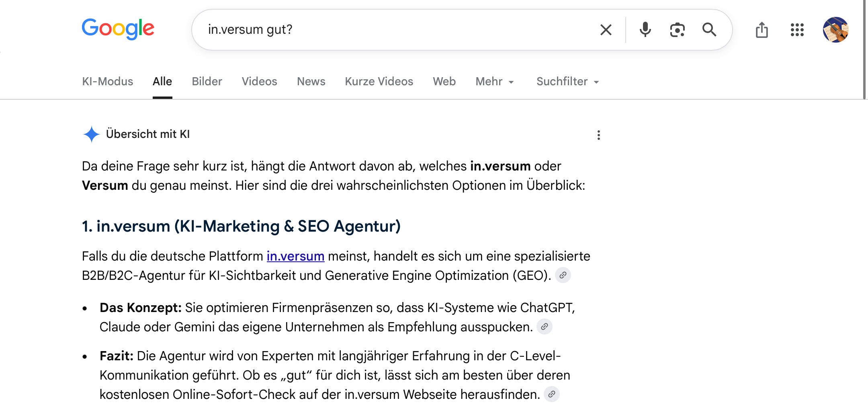Open the Google account profile picture
The image size is (868, 419).
[x=835, y=30]
